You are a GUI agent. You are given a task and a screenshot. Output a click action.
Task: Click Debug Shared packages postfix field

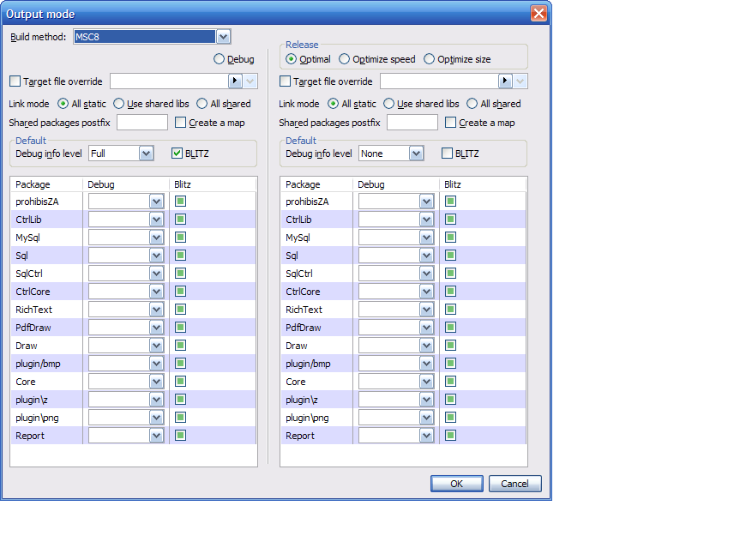(142, 123)
